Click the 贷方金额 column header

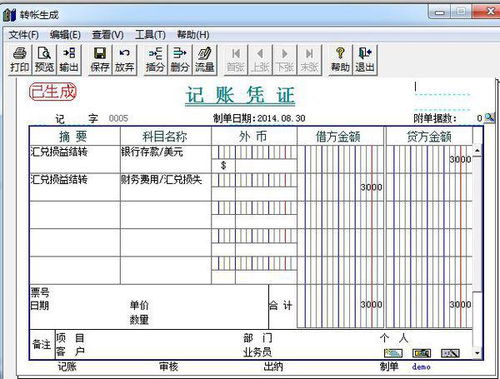(429, 136)
